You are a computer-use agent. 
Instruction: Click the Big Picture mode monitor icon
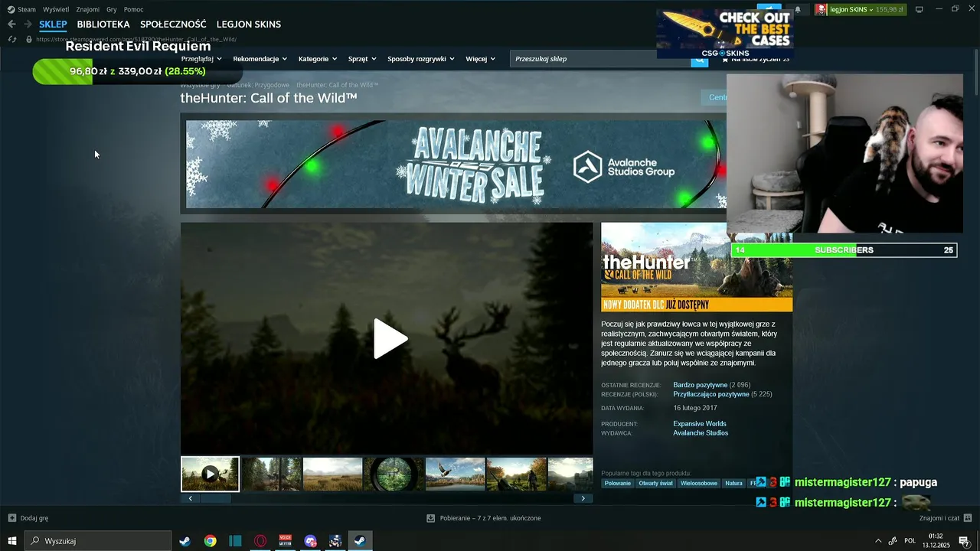(920, 9)
